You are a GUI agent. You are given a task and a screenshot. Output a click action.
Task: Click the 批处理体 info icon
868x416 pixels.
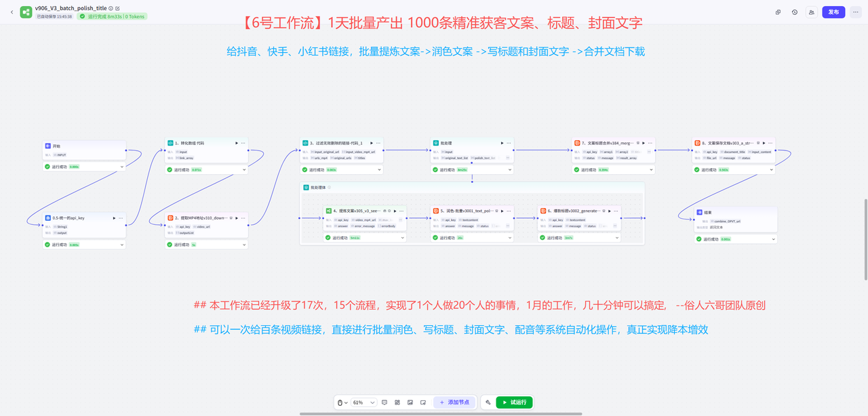click(330, 187)
